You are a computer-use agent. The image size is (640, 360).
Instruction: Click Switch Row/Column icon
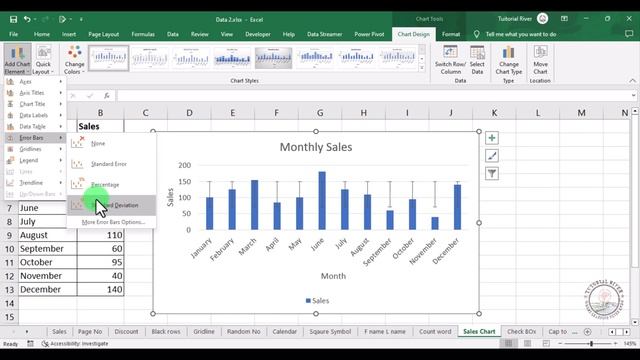coord(450,60)
